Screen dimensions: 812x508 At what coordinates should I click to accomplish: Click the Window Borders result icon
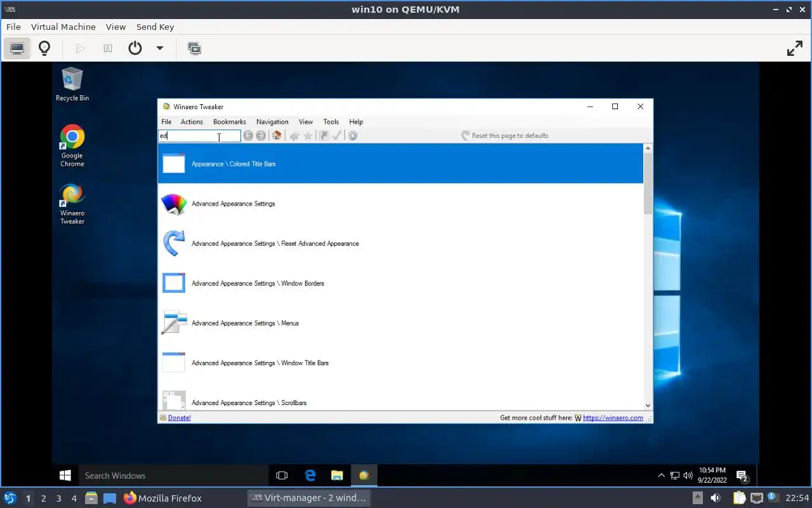(x=174, y=283)
